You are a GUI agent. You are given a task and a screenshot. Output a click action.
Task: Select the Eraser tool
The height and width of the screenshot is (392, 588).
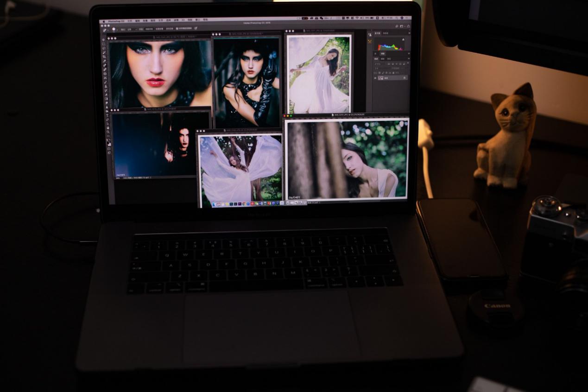click(106, 95)
